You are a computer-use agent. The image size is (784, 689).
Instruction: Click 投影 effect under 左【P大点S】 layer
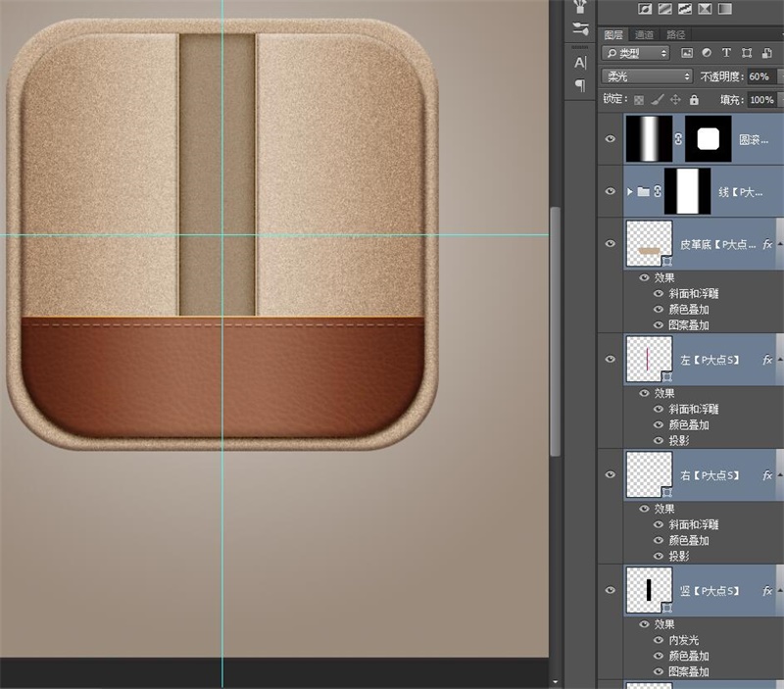click(x=679, y=440)
